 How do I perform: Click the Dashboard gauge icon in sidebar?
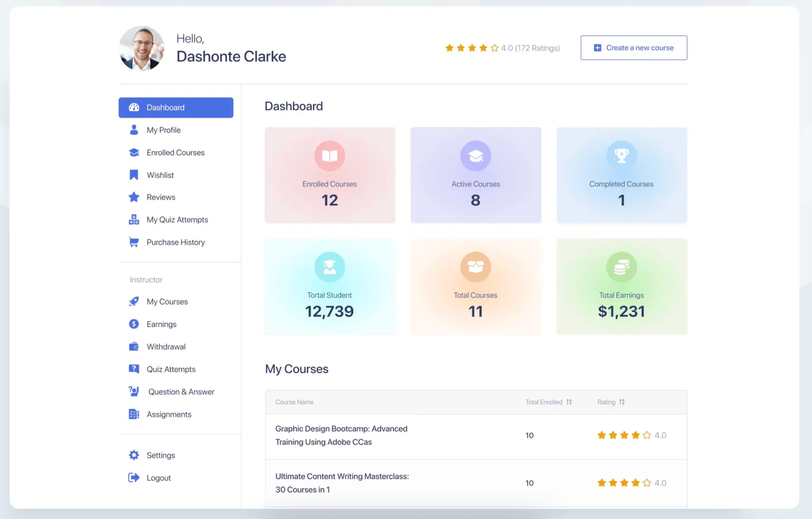134,107
